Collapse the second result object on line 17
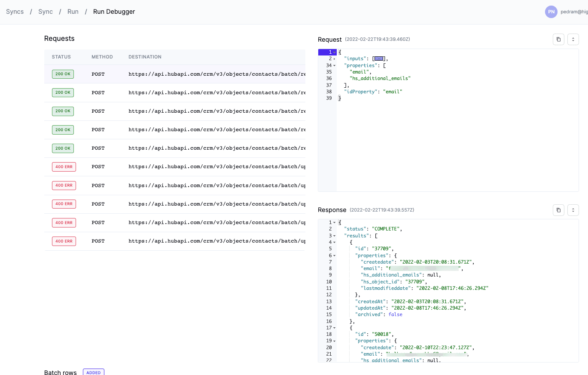Image resolution: width=588 pixels, height=375 pixels. [334, 328]
